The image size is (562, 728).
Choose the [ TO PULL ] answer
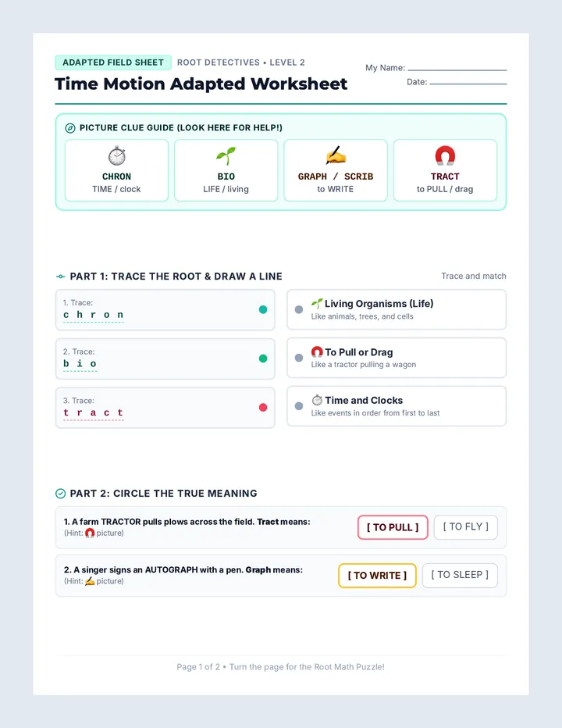[x=393, y=527]
